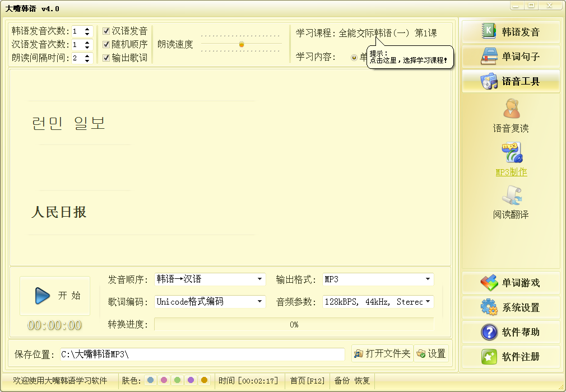Click the blue play triangle 开始 button
566x392 pixels.
point(55,296)
